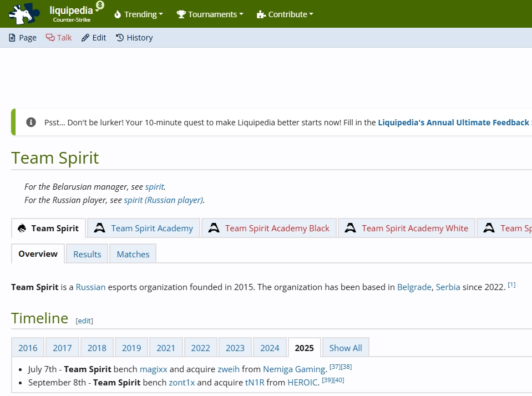Open the History clock icon

(120, 38)
